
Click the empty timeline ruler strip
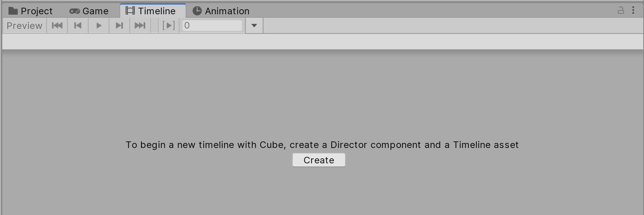pyautogui.click(x=322, y=42)
